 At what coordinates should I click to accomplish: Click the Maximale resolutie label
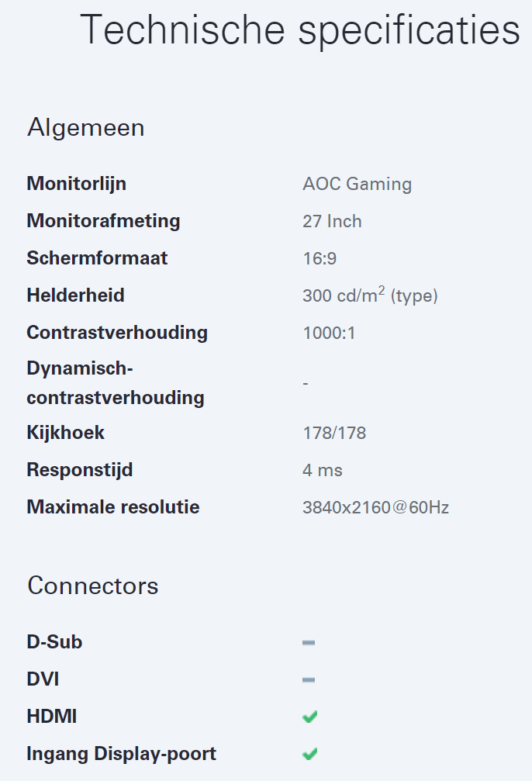[x=113, y=507]
